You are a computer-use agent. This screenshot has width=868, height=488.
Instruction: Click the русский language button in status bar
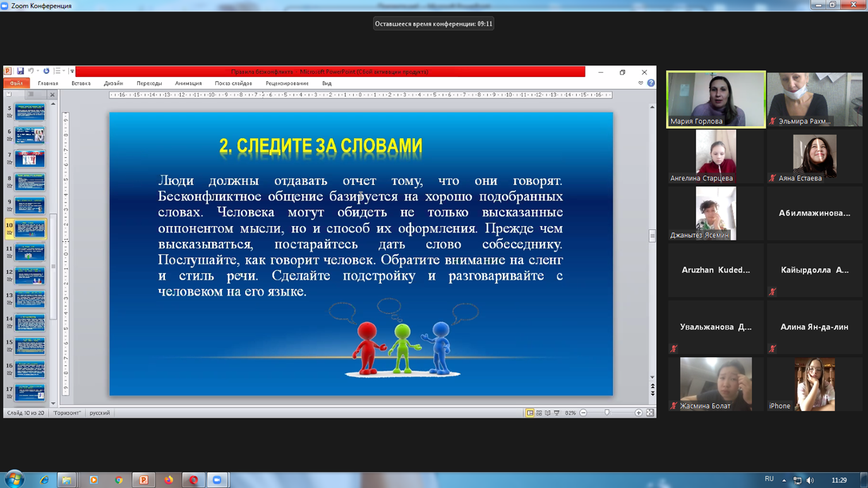[100, 413]
